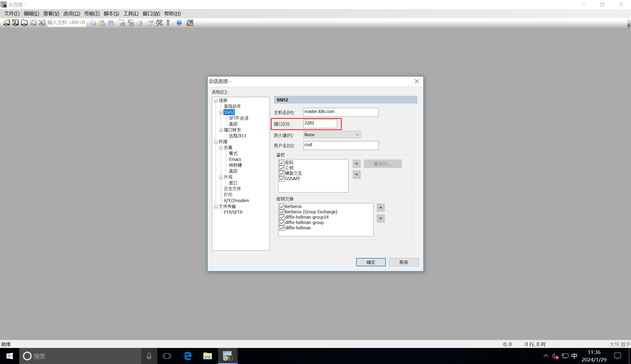The width and height of the screenshot is (631, 364).
Task: Uncheck the 键盘交互 authentication checkbox
Action: click(x=282, y=173)
